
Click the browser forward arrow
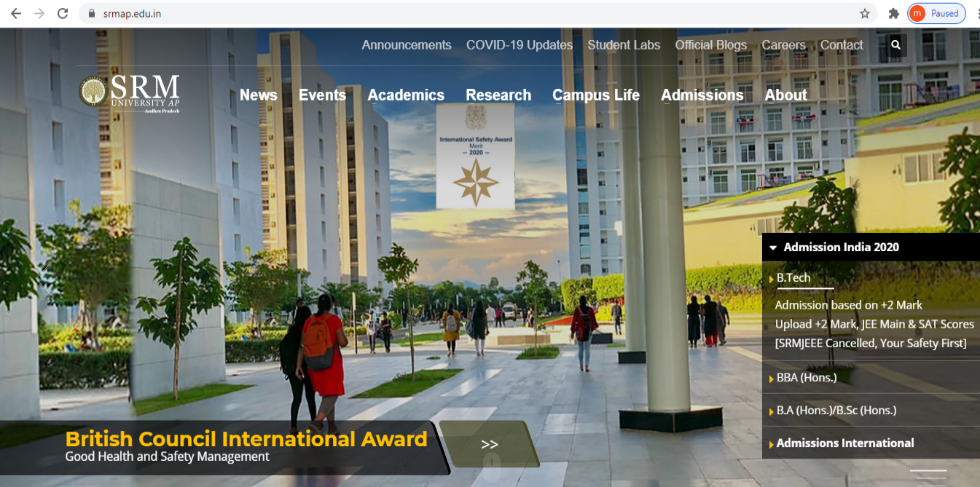[x=39, y=13]
